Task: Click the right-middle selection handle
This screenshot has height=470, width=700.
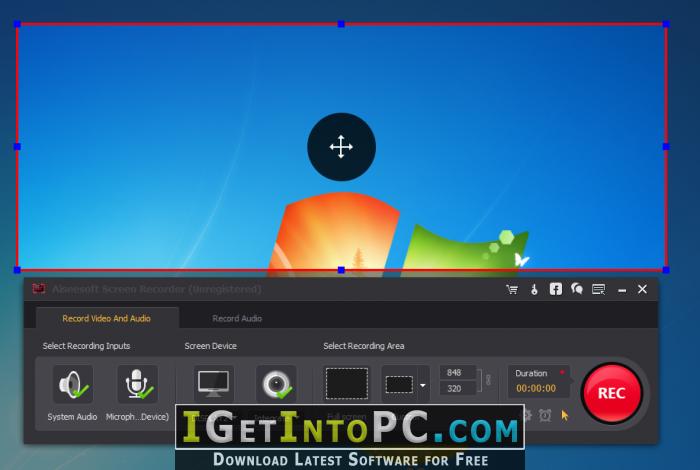Action: click(666, 146)
